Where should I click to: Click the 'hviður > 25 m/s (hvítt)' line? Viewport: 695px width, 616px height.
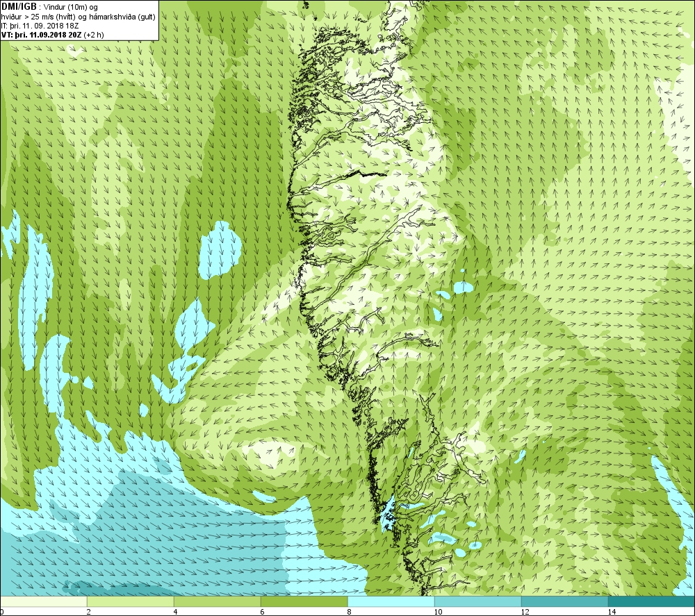[x=79, y=17]
